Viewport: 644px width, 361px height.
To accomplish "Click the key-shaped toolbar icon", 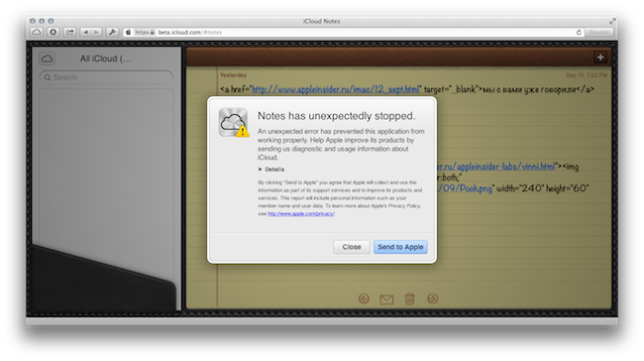I will coord(112,32).
